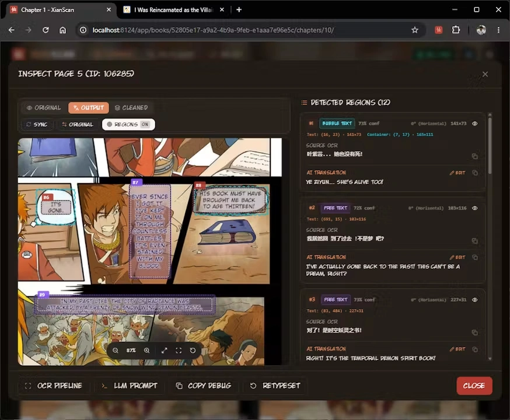Zoom out the page preview
Viewport: 510px width, 420px height.
(x=116, y=351)
